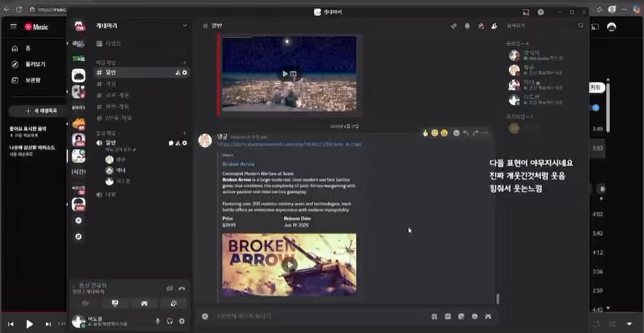Click plus next to text channel category
Screen dimensions: 644x333
pyautogui.click(x=185, y=63)
